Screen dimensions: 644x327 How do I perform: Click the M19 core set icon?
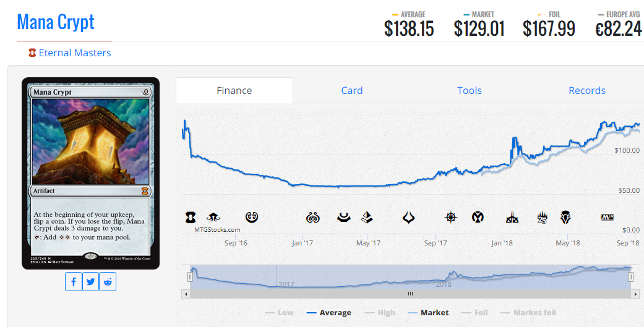tap(608, 217)
